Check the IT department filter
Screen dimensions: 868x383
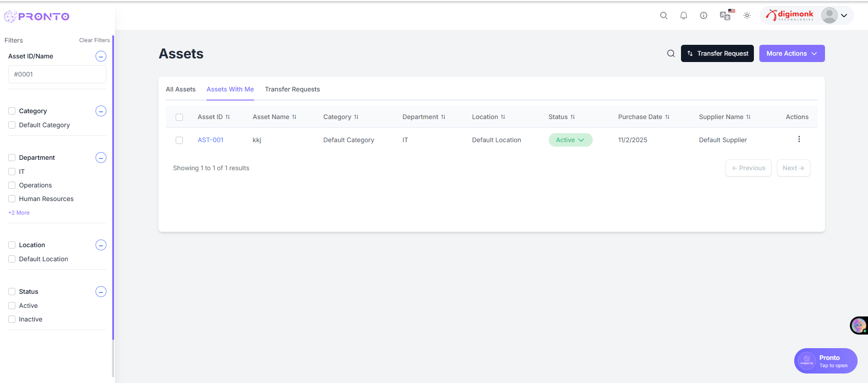pyautogui.click(x=12, y=172)
